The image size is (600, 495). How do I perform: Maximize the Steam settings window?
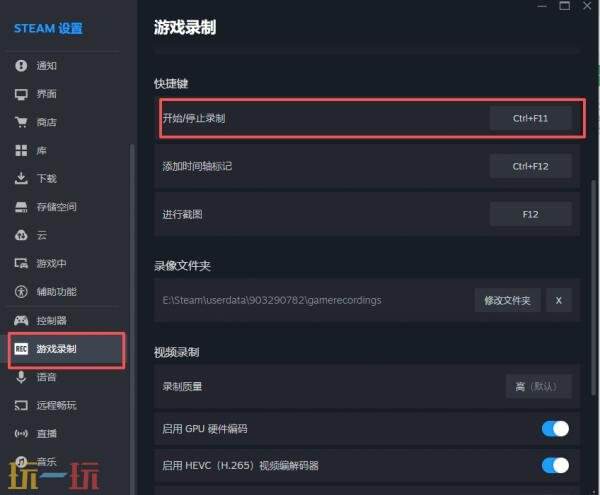[564, 5]
